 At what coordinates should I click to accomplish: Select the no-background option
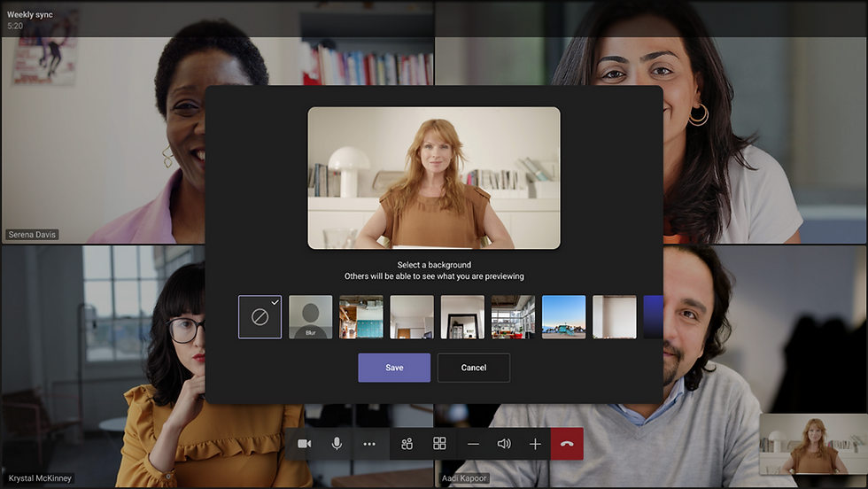pos(260,317)
